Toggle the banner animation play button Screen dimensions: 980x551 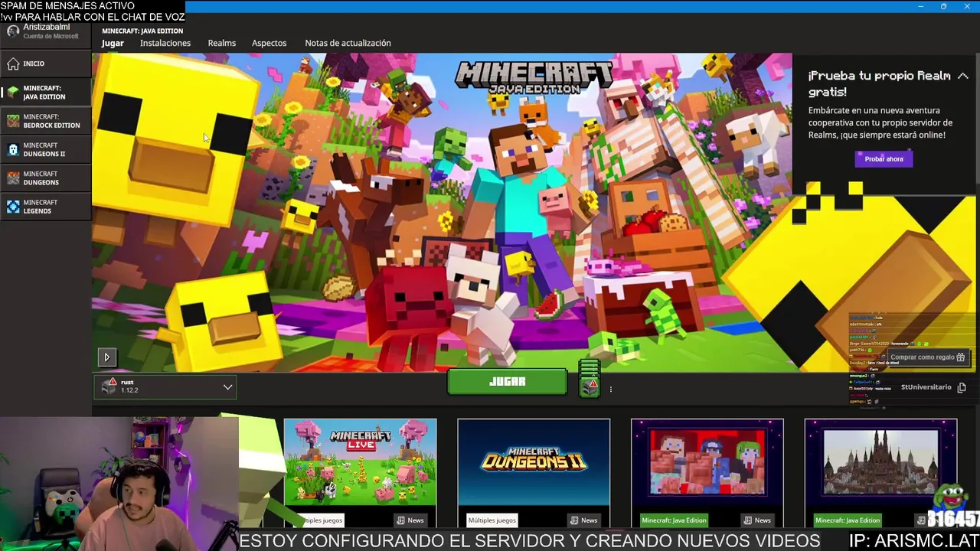tap(107, 357)
